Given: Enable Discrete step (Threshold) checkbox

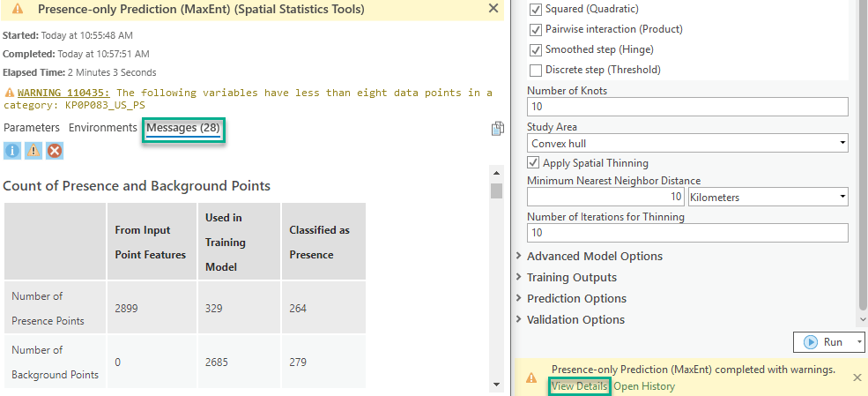Looking at the screenshot, I should click(536, 70).
